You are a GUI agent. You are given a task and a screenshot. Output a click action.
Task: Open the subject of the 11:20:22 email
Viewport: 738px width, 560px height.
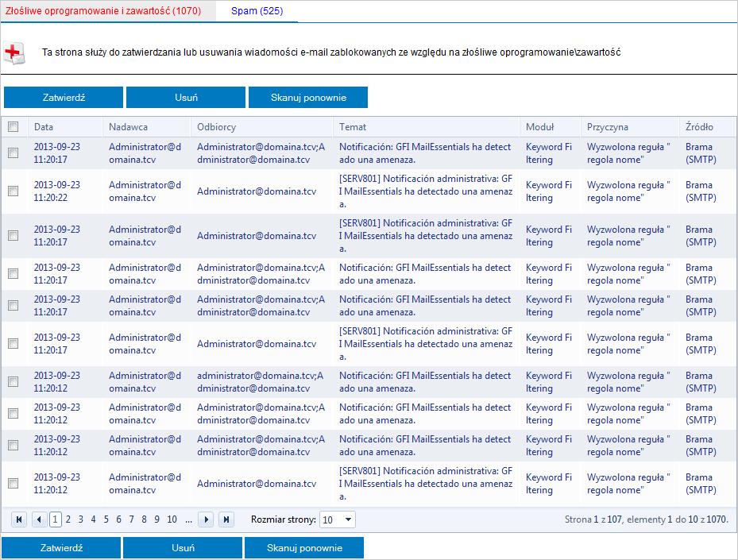pos(426,191)
